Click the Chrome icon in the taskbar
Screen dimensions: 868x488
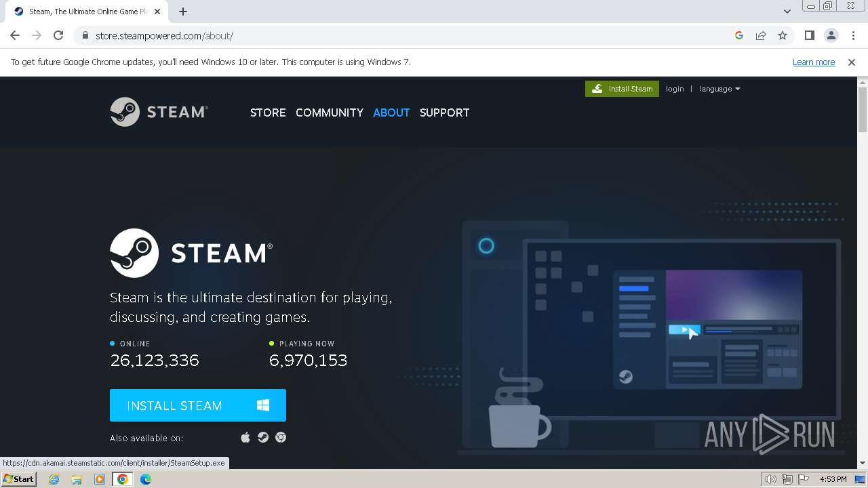[123, 479]
